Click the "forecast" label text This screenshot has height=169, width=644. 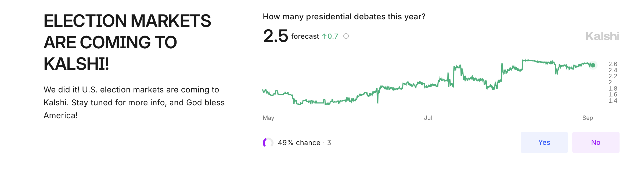point(305,36)
